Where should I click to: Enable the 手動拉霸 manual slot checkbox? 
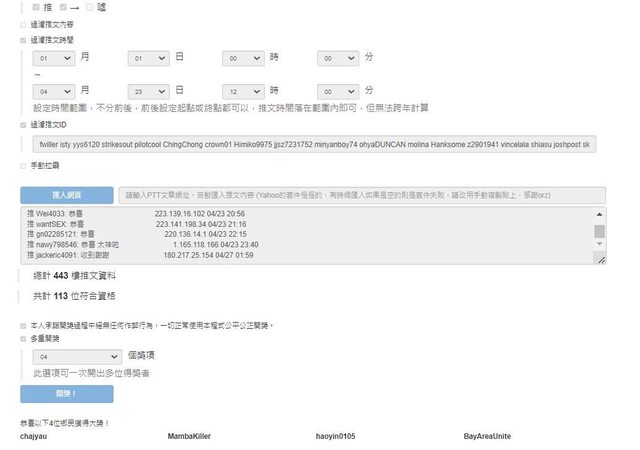point(24,164)
